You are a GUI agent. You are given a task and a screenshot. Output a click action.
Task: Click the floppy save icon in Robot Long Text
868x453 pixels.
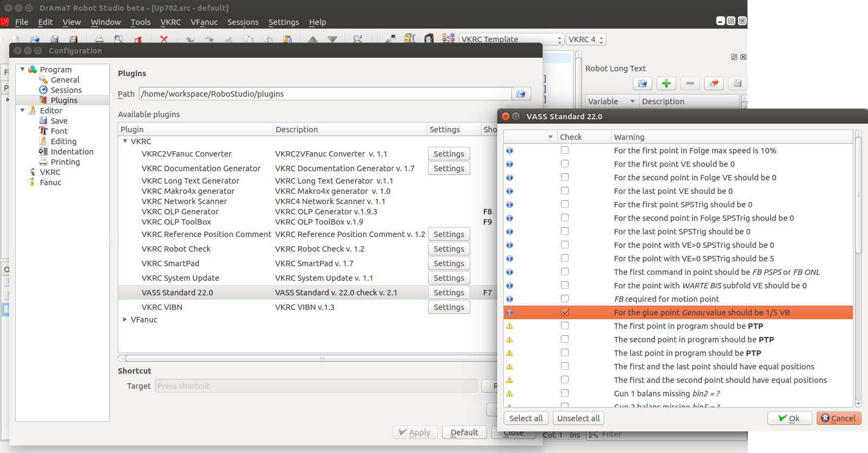pyautogui.click(x=738, y=83)
